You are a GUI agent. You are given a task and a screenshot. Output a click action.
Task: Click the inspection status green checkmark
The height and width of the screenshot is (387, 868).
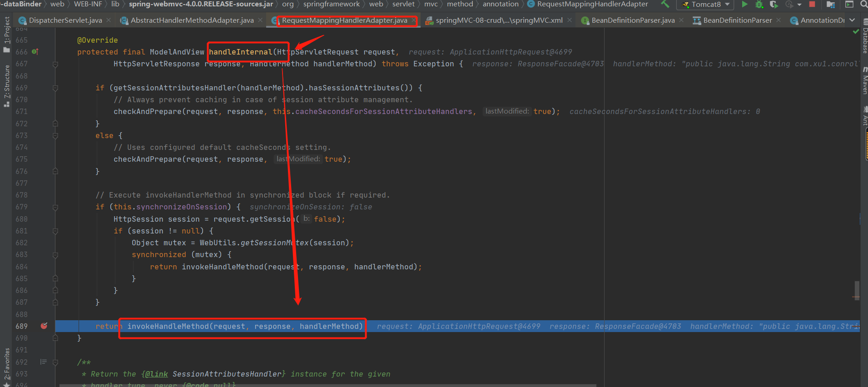[856, 31]
